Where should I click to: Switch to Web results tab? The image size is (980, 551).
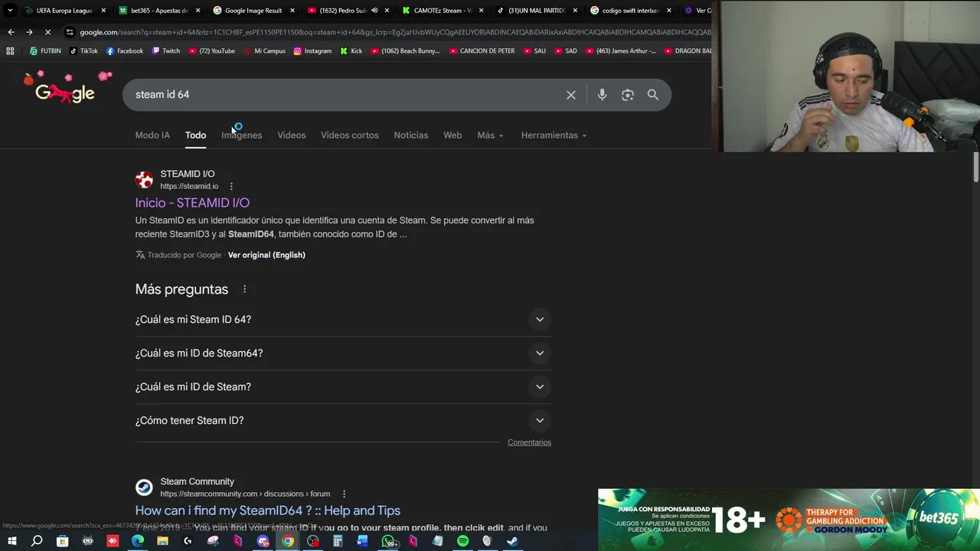(x=452, y=135)
